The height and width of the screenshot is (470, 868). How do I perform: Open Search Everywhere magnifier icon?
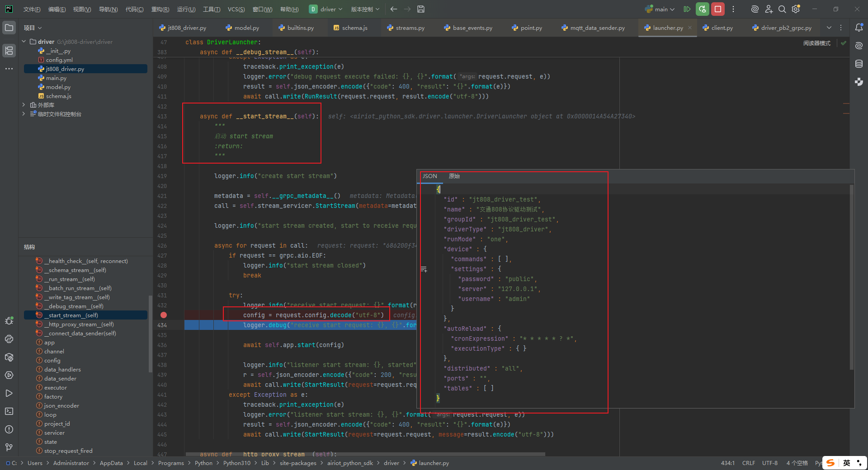(x=782, y=9)
